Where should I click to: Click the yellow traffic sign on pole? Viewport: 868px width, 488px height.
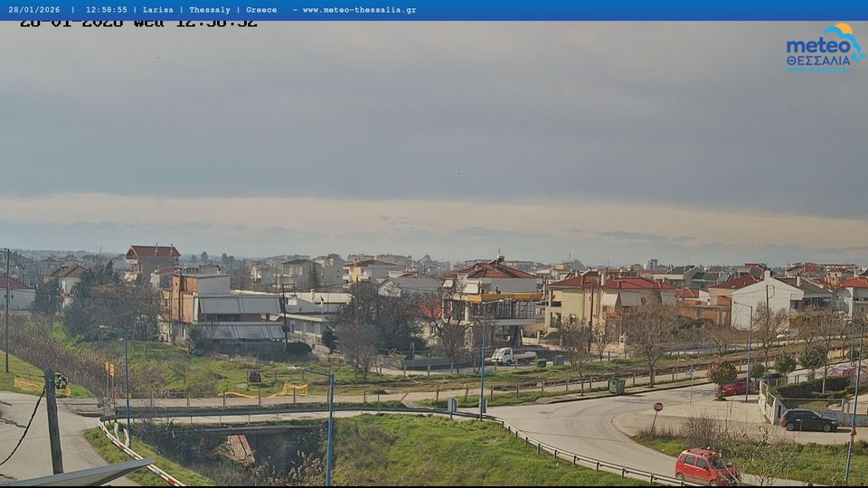(x=109, y=369)
